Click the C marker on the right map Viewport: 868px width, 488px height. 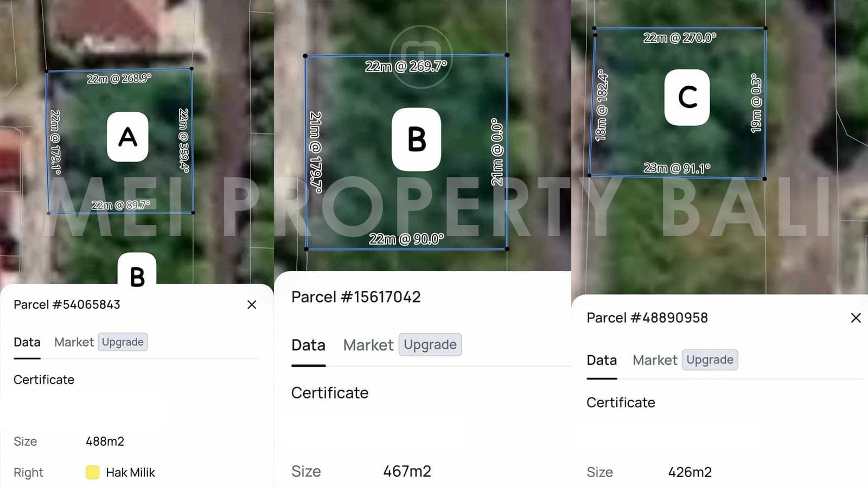pyautogui.click(x=687, y=98)
